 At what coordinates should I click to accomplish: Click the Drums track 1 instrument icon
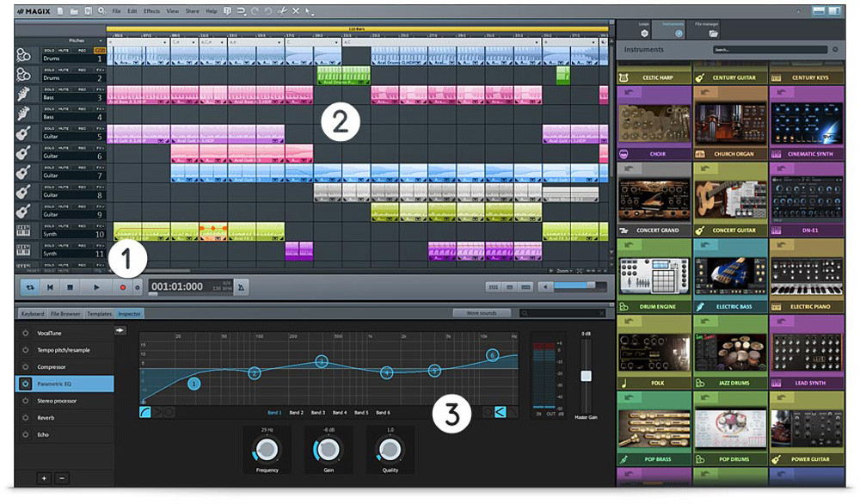[x=23, y=55]
